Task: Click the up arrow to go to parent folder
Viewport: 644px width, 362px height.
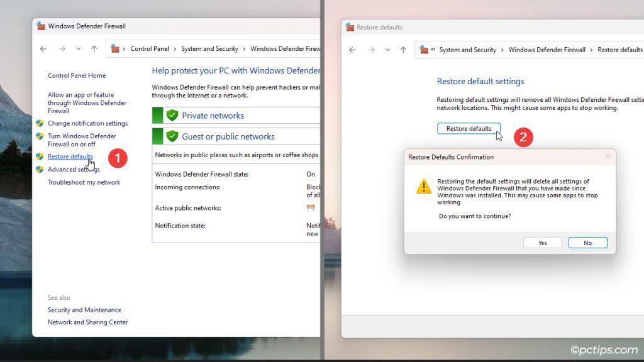Action: [93, 48]
